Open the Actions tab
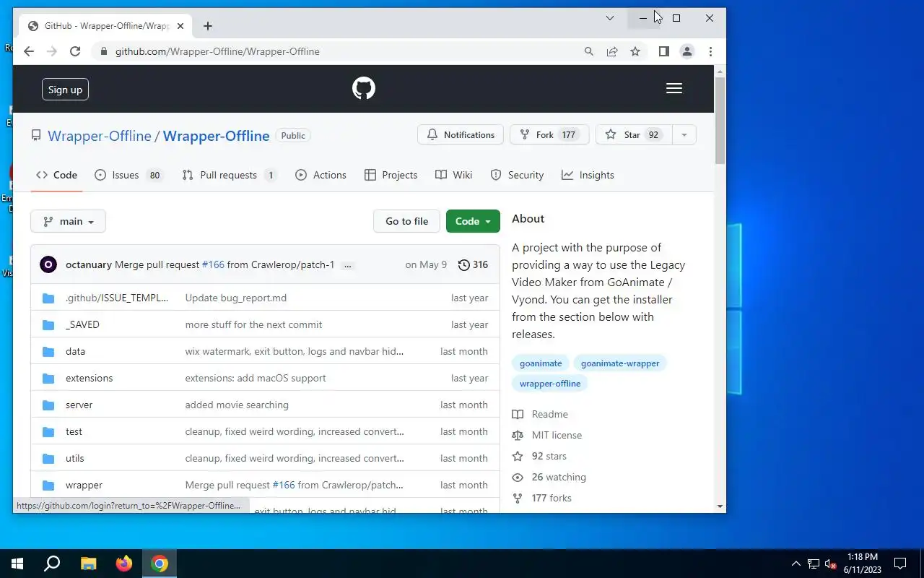This screenshot has width=924, height=578. point(321,175)
